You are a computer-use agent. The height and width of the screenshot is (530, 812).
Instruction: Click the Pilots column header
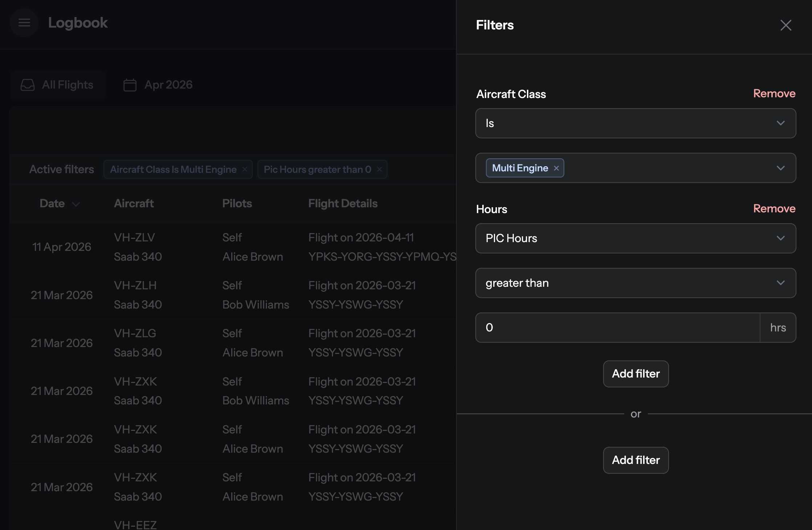click(237, 203)
